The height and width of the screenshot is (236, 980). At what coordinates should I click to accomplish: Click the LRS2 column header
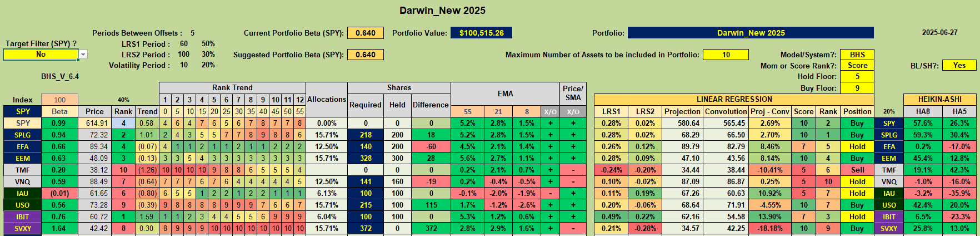(645, 111)
